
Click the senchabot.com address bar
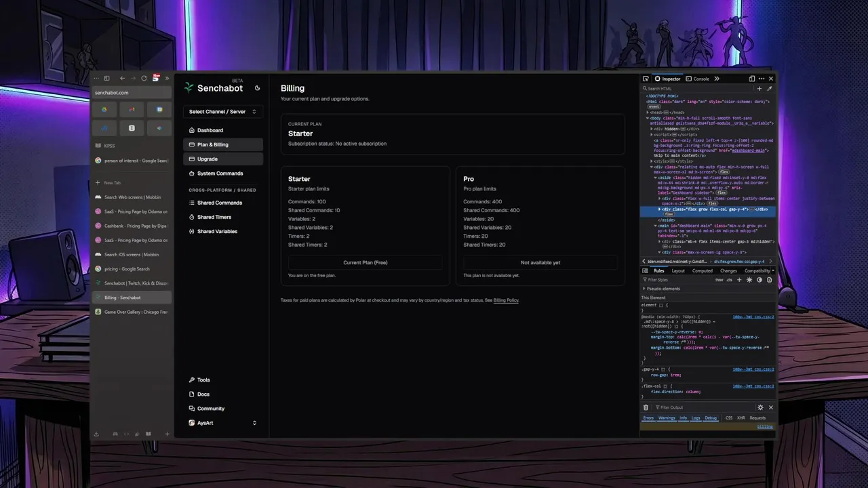(x=132, y=92)
